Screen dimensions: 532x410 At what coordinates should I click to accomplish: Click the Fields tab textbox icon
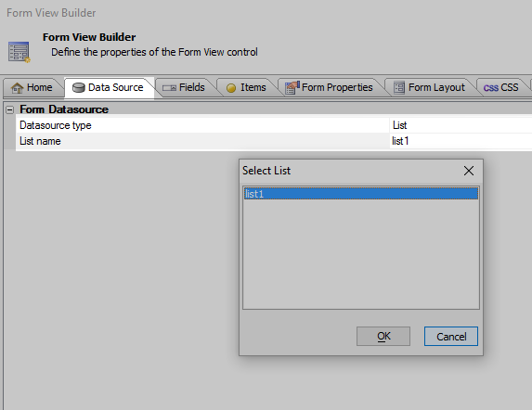[x=169, y=88]
